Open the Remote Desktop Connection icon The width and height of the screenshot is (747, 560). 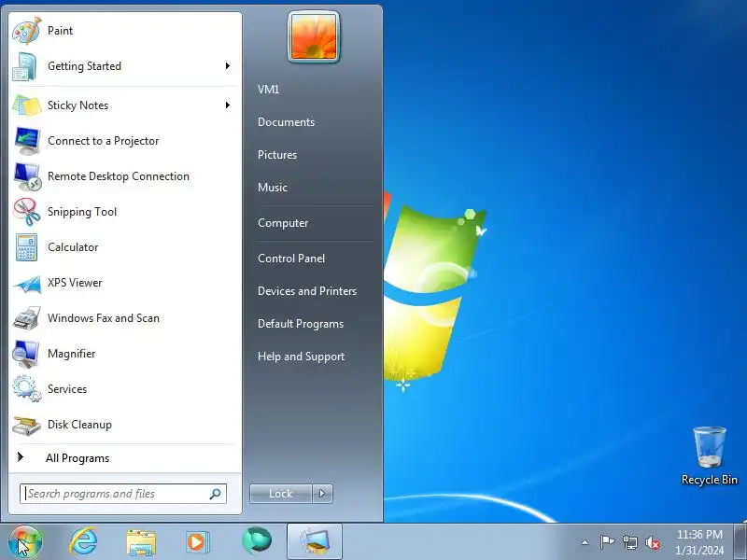tap(27, 176)
